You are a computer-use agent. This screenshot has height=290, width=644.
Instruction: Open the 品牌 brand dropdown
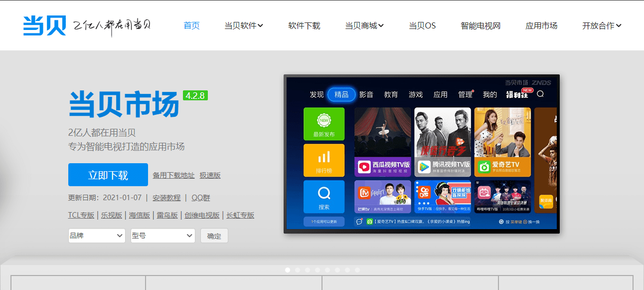[96, 235]
